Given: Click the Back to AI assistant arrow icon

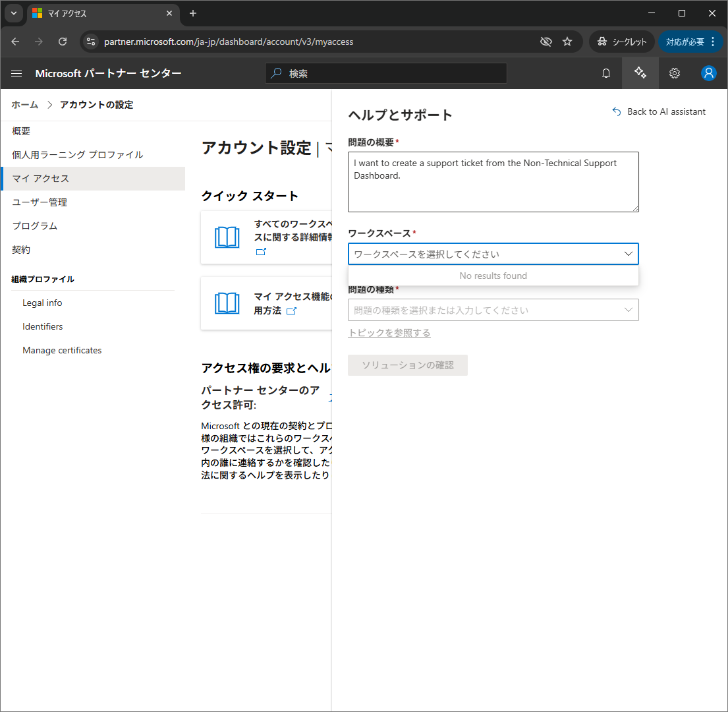Looking at the screenshot, I should coord(617,111).
